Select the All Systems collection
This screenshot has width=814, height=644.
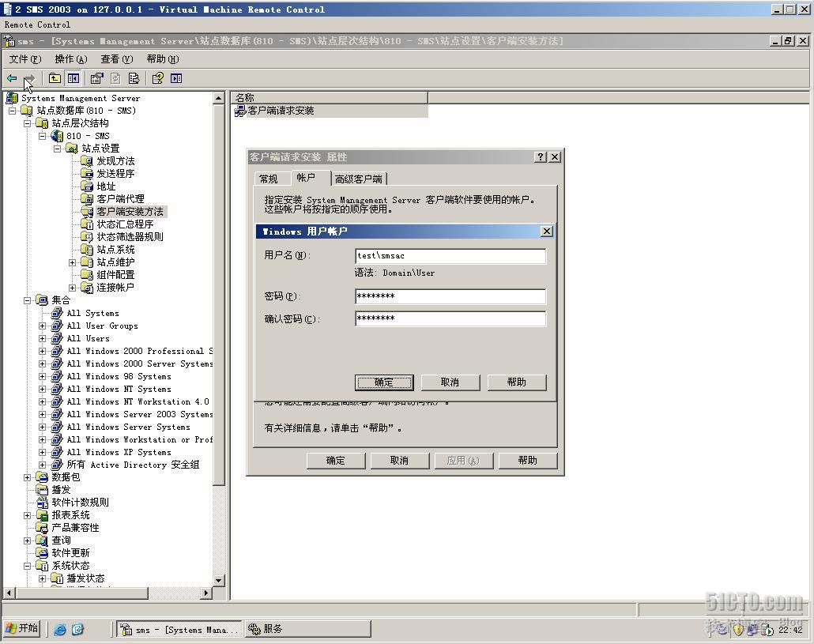tap(93, 313)
